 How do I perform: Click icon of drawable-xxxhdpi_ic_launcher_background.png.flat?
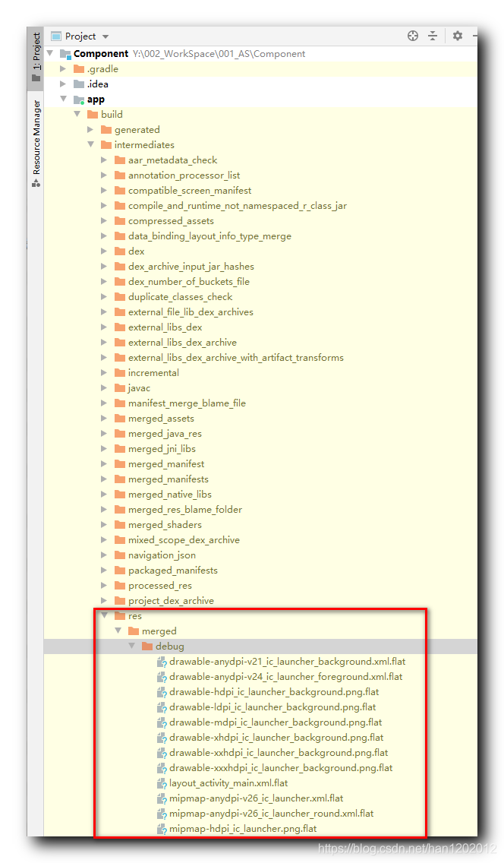162,768
